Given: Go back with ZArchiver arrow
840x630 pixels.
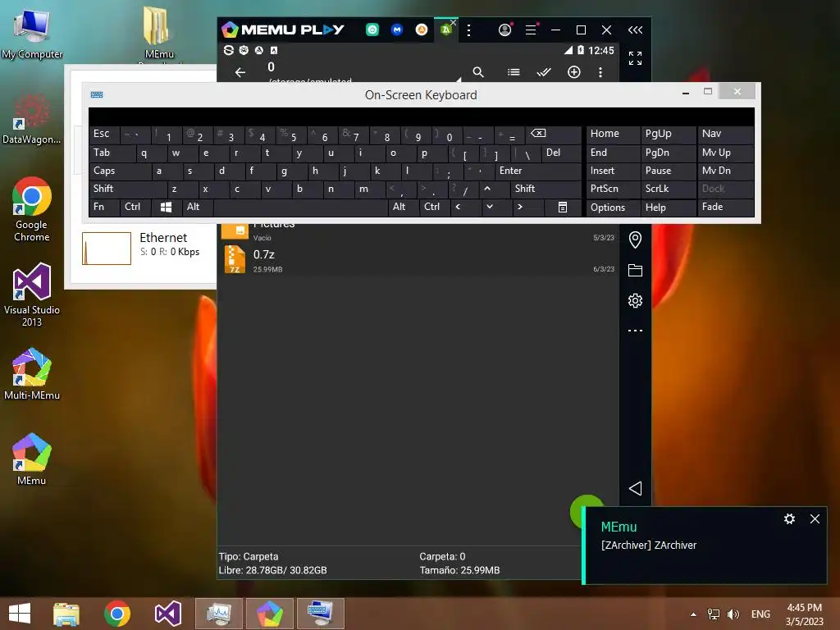Looking at the screenshot, I should tap(240, 72).
